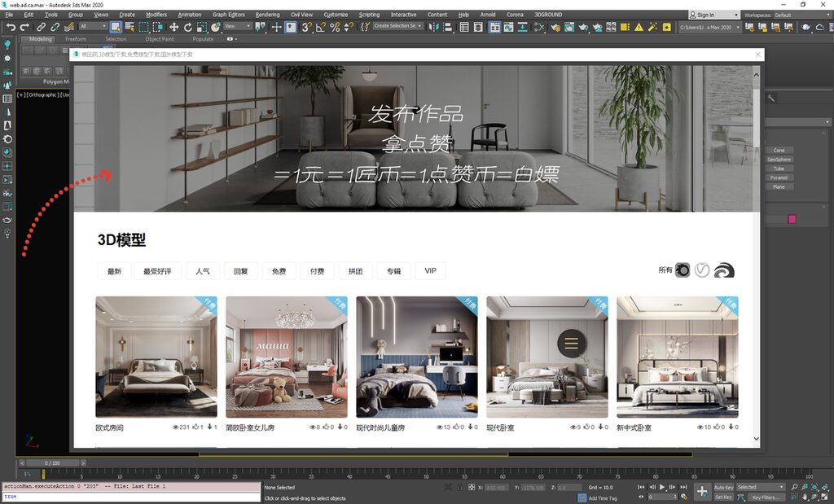
Task: Open the Scripting menu
Action: pyautogui.click(x=369, y=15)
